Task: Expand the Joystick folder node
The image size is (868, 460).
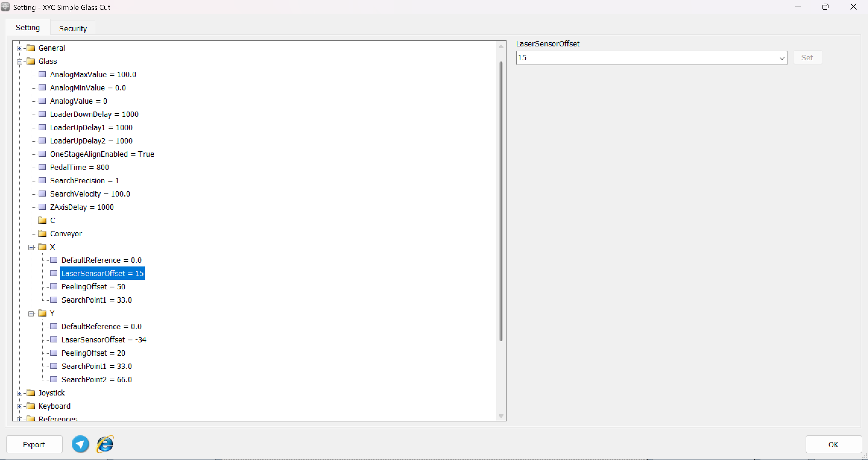Action: (20, 393)
